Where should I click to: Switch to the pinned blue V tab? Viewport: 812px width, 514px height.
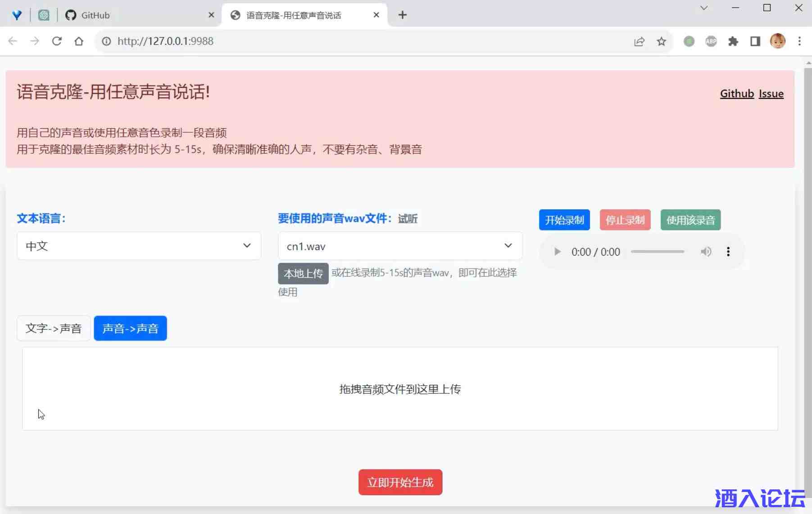pyautogui.click(x=17, y=15)
